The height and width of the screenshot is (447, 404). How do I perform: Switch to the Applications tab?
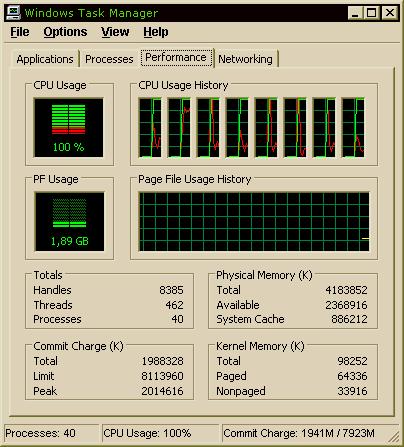[45, 59]
